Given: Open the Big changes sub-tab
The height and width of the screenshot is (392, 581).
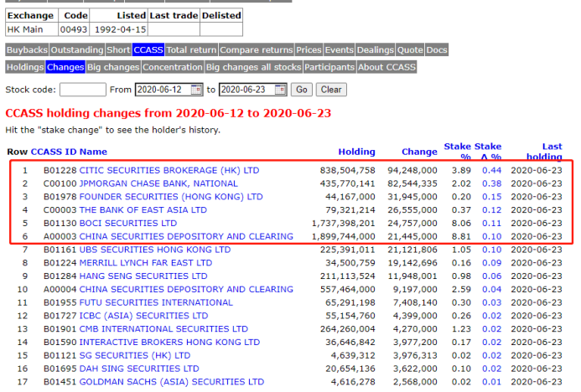Looking at the screenshot, I should 113,67.
